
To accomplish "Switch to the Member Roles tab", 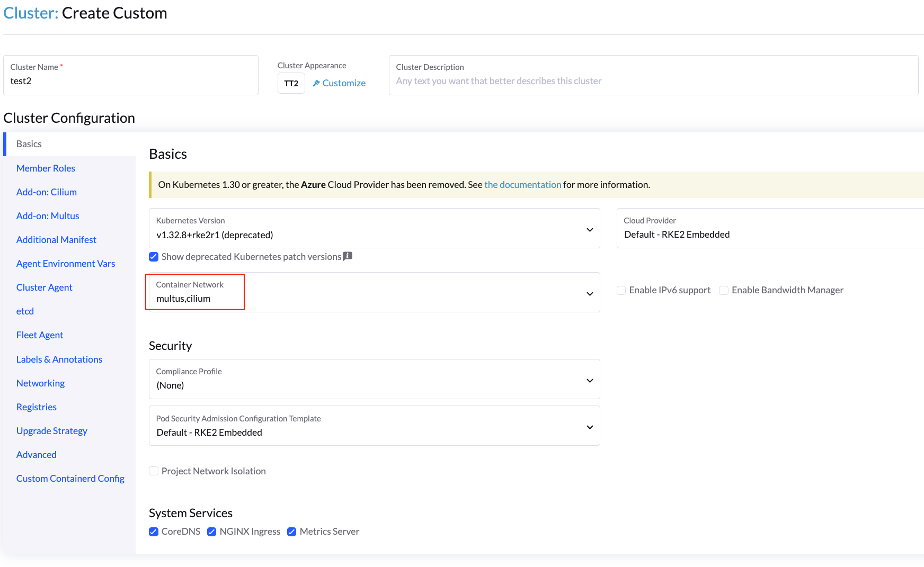I will click(x=46, y=168).
